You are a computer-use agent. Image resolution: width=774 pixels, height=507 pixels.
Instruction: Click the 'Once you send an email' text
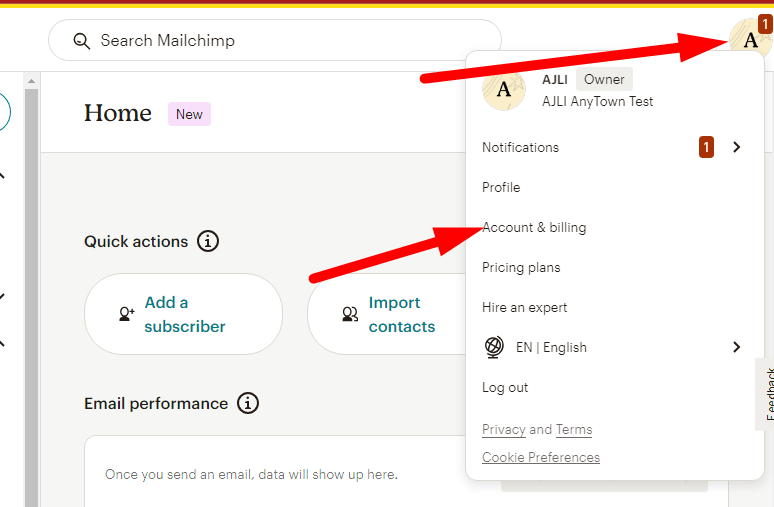[251, 474]
